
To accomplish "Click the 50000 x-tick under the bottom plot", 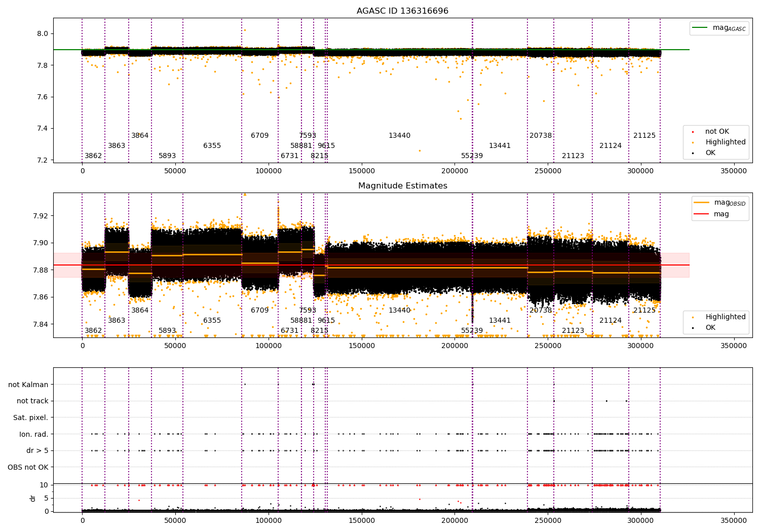I will pos(175,521).
